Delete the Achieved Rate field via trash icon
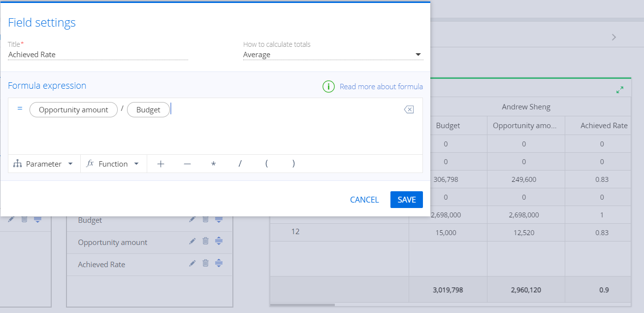The image size is (644, 313). pyautogui.click(x=206, y=264)
